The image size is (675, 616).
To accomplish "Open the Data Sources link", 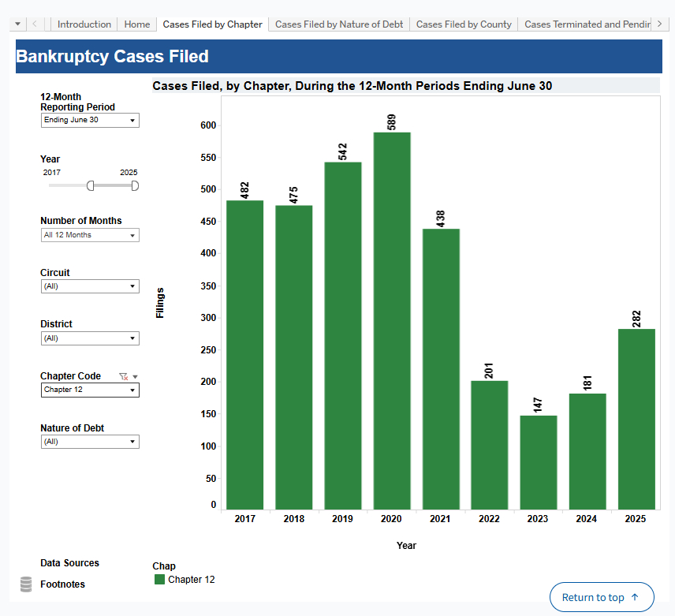I will (x=70, y=563).
